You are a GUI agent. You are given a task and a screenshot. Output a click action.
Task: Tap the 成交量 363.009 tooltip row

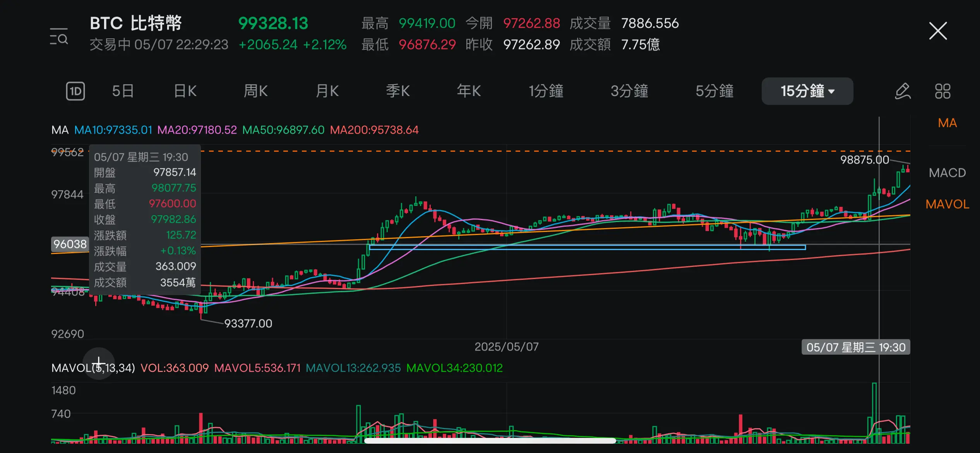[145, 266]
